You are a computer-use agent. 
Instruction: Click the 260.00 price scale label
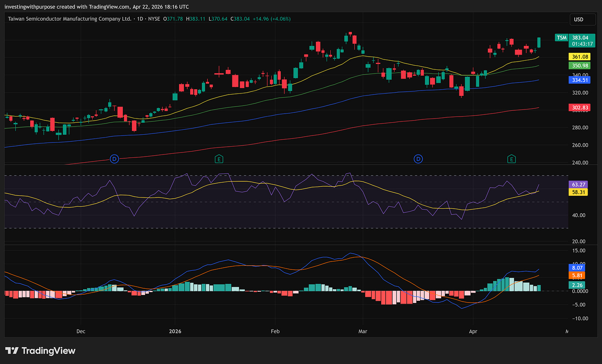(580, 145)
